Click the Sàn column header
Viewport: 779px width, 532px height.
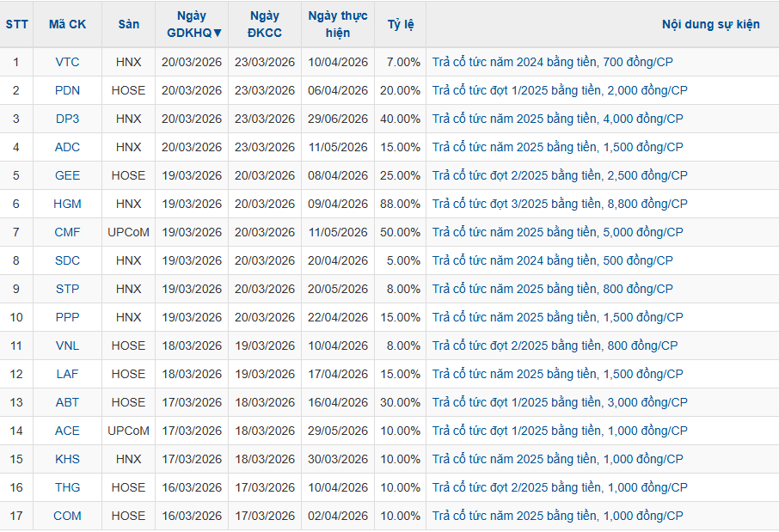coord(128,24)
